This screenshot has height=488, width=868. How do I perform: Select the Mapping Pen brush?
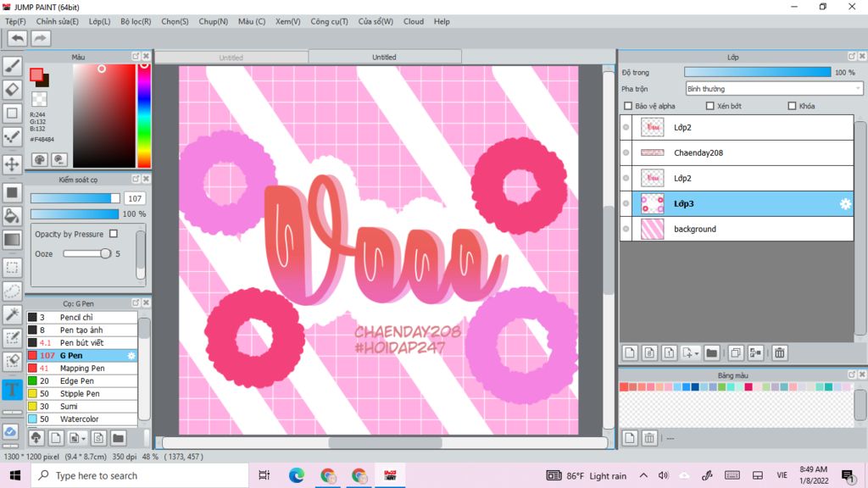[x=82, y=368]
